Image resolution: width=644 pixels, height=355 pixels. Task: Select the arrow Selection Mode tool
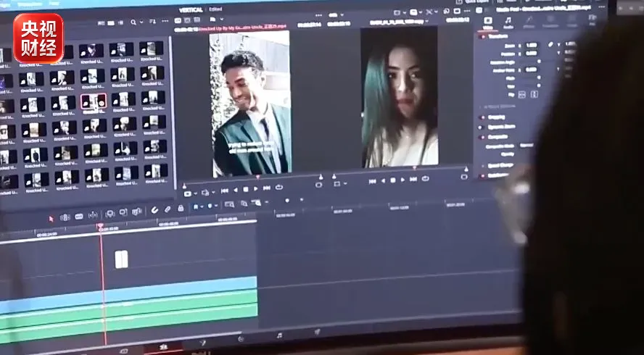[x=51, y=219]
